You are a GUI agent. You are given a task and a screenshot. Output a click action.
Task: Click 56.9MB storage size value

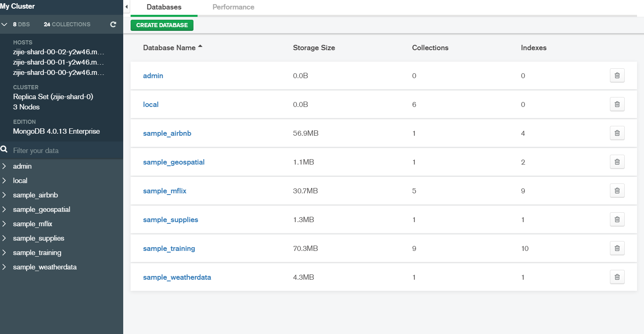[x=306, y=133]
